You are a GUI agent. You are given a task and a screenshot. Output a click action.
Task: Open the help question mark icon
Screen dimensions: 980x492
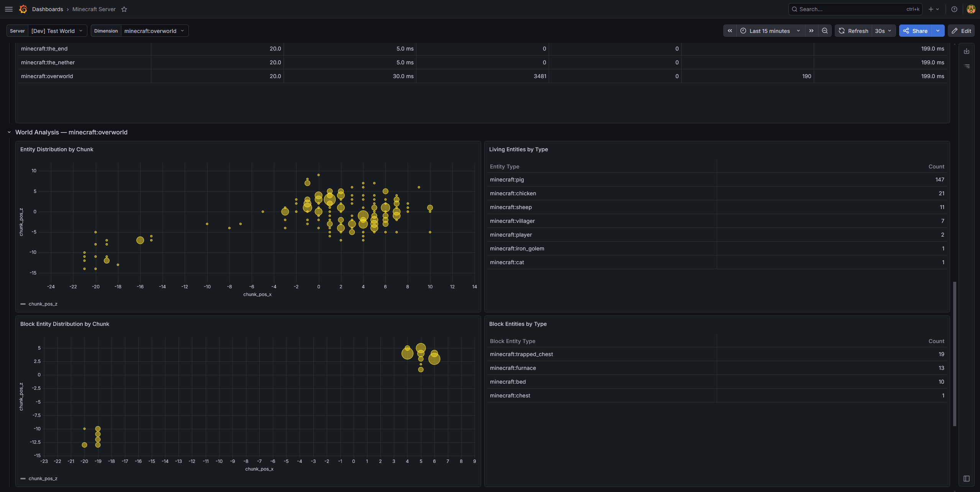tap(954, 9)
